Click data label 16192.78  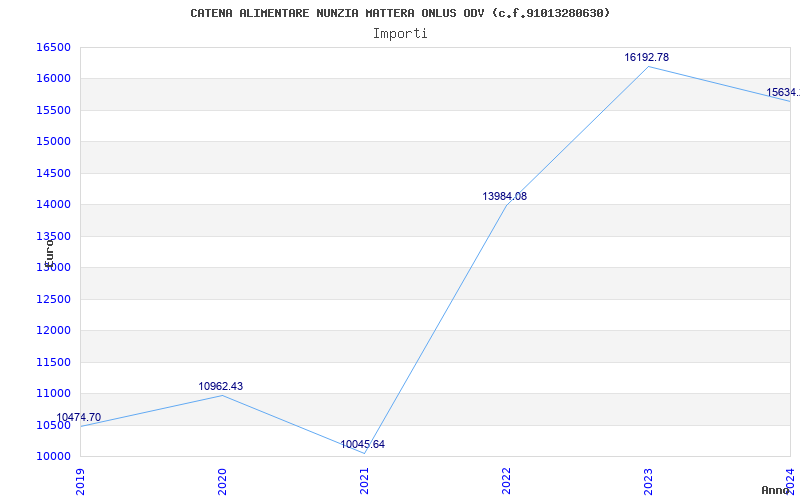tap(646, 57)
